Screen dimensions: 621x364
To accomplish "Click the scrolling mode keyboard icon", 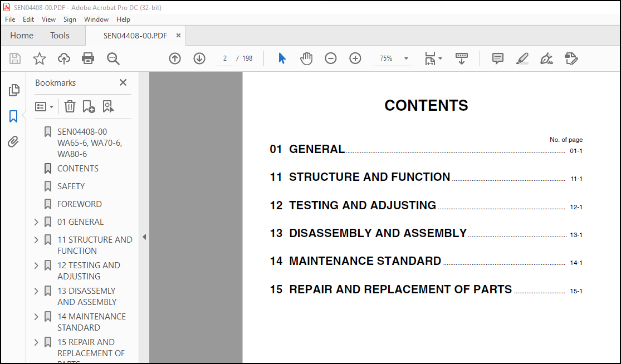I will click(x=461, y=58).
